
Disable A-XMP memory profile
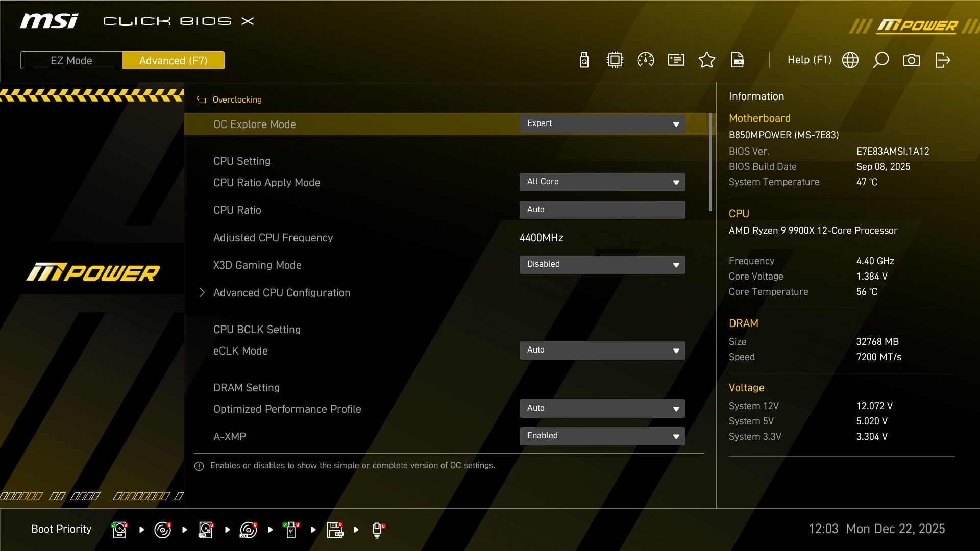point(602,436)
